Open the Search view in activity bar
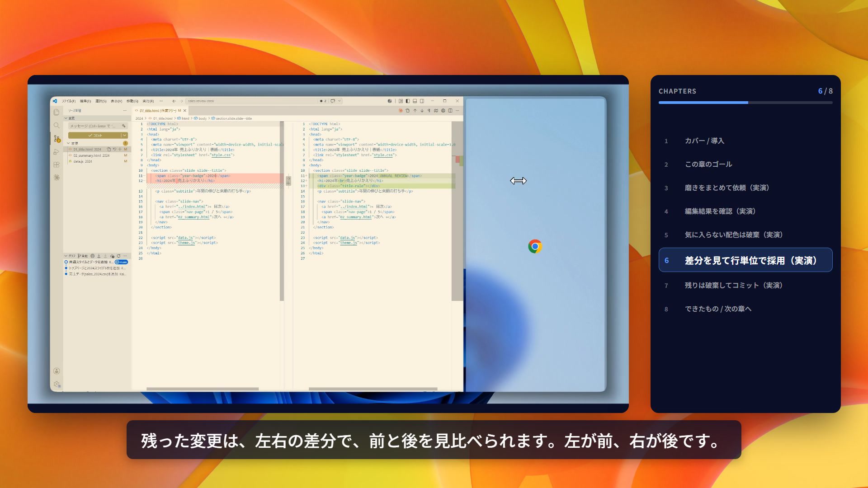This screenshot has width=868, height=488. 57,125
